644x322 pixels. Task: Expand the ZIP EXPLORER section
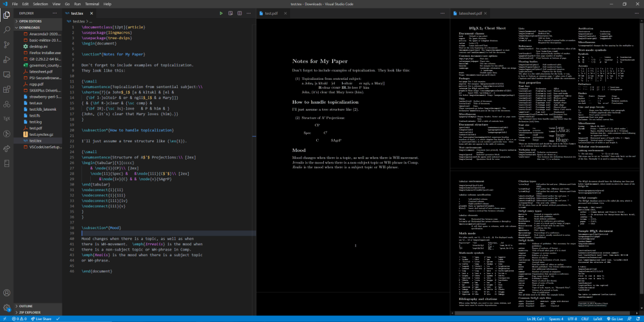point(30,312)
